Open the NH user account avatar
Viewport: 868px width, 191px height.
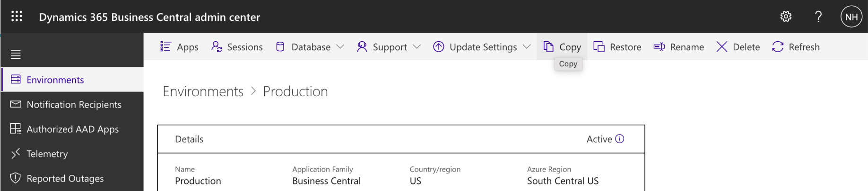pyautogui.click(x=851, y=17)
